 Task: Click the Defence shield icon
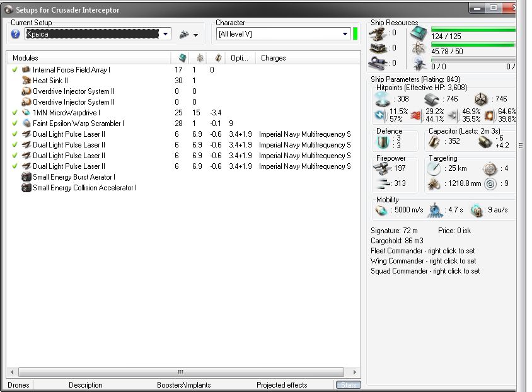383,142
